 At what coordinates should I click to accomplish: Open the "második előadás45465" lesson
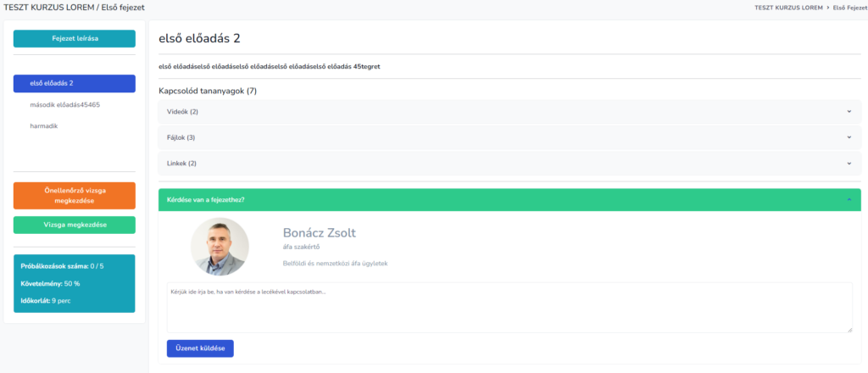click(64, 105)
